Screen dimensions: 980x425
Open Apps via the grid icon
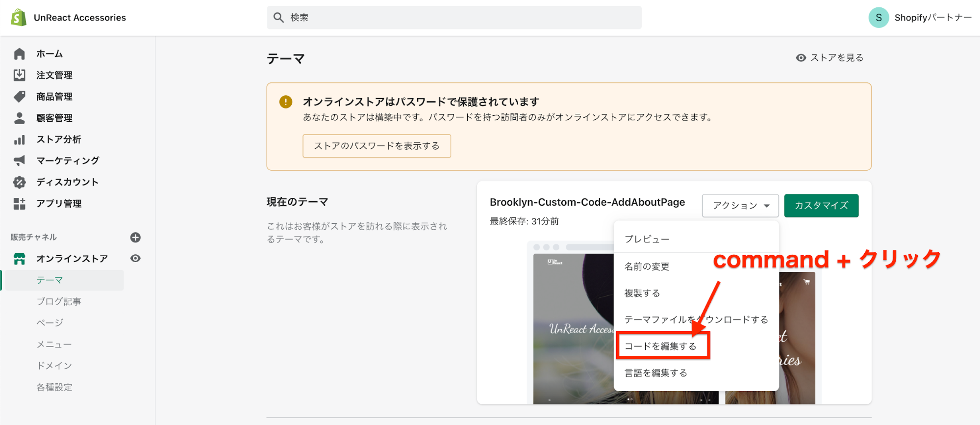point(20,204)
